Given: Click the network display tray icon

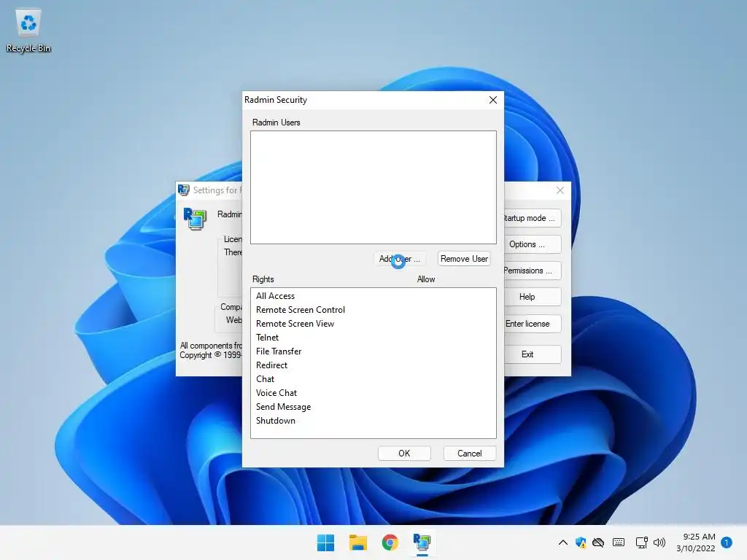Looking at the screenshot, I should 641,542.
